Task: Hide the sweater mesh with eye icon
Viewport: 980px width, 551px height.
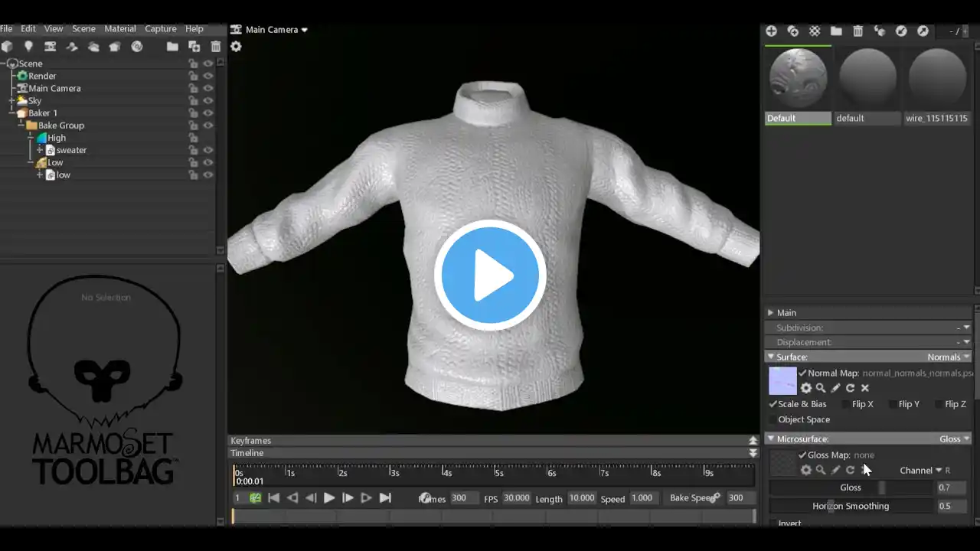Action: (207, 150)
